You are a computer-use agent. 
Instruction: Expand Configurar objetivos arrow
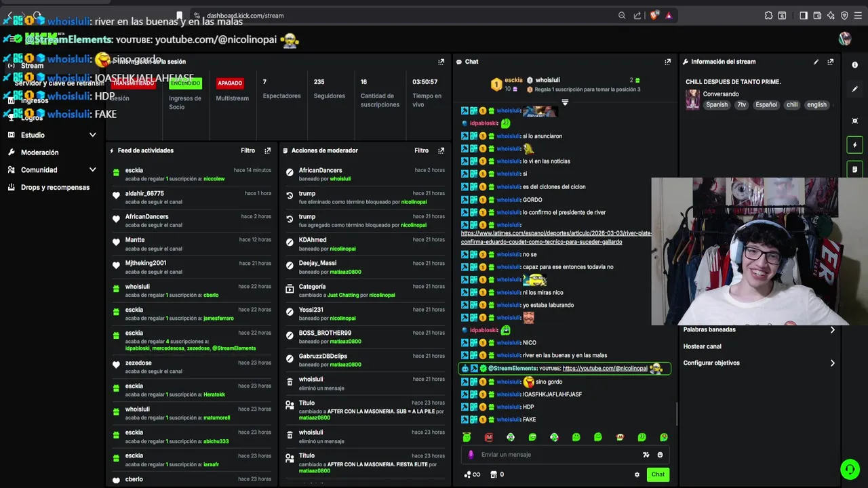pyautogui.click(x=833, y=363)
